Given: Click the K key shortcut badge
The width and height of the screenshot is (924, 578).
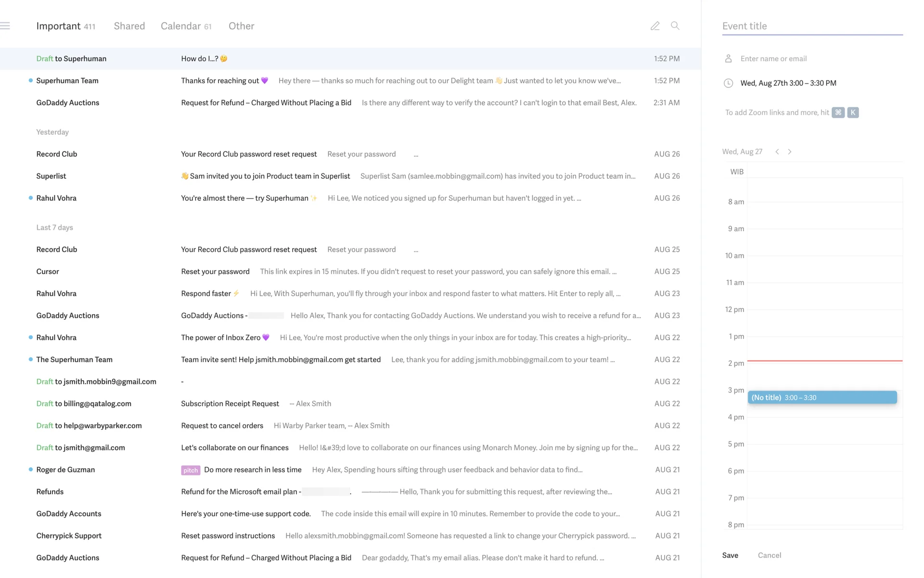Looking at the screenshot, I should (x=853, y=113).
